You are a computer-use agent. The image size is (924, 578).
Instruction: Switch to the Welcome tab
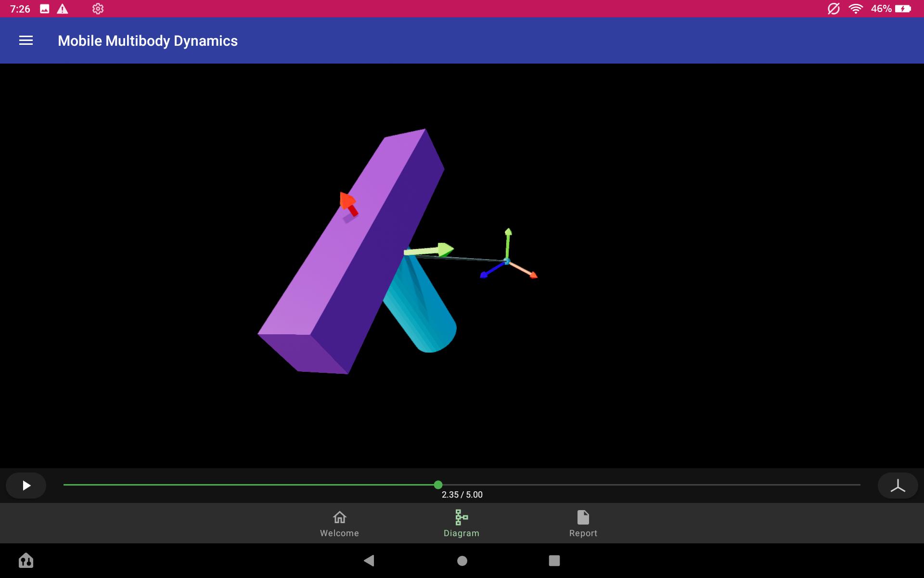coord(339,524)
